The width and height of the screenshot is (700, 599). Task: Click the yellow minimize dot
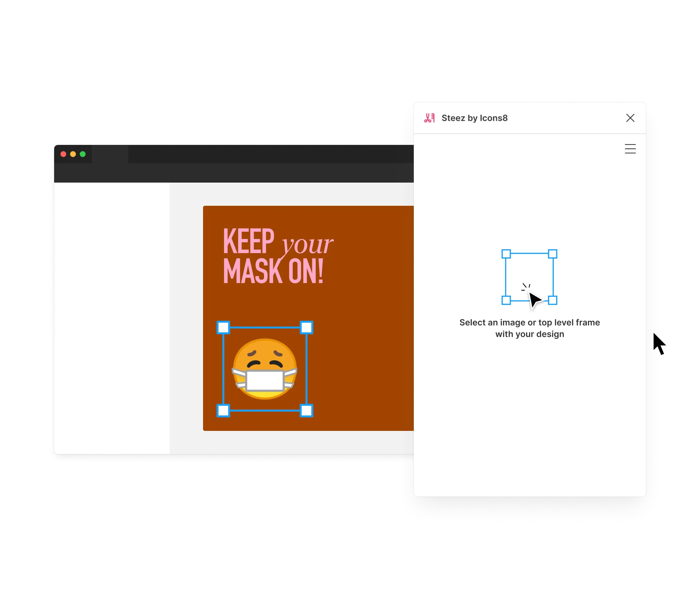pos(73,154)
